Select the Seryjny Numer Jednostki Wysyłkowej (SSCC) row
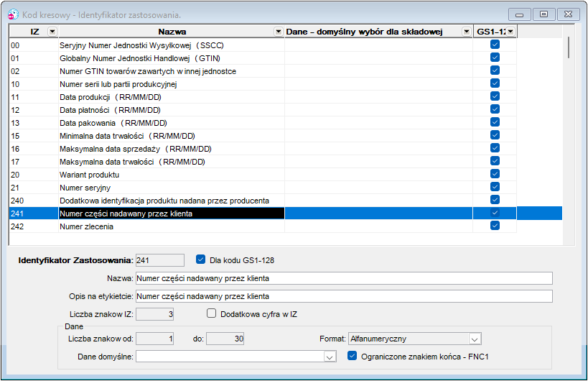The image size is (588, 381). 263,45
